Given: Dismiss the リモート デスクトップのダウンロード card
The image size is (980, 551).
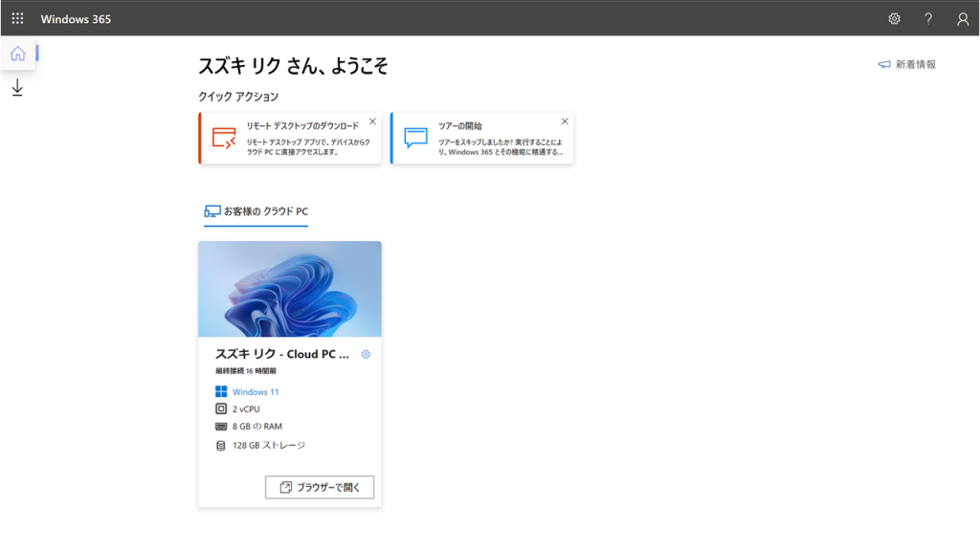Looking at the screenshot, I should [x=372, y=121].
